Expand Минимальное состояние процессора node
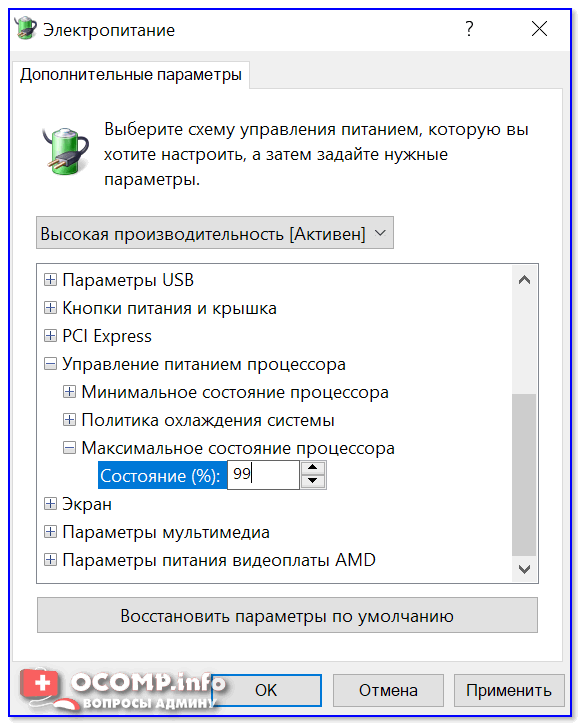Viewport: 580px width, 725px height. tap(69, 392)
